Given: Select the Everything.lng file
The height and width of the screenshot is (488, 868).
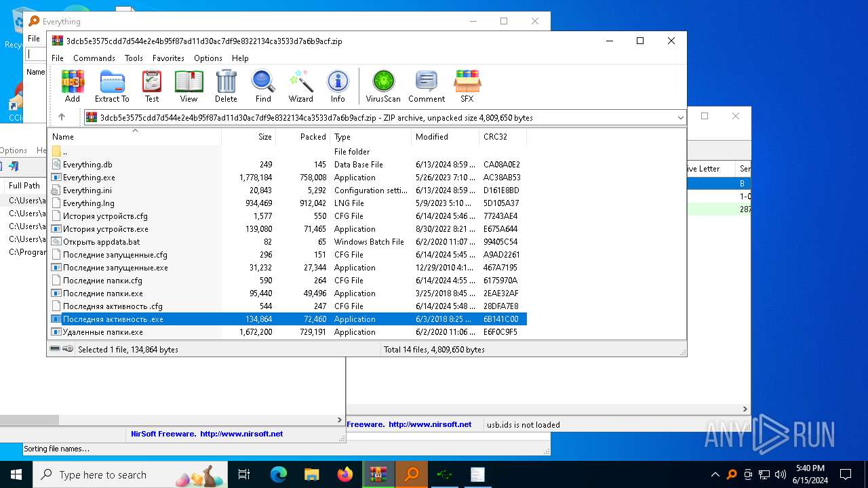Looking at the screenshot, I should point(288,203).
